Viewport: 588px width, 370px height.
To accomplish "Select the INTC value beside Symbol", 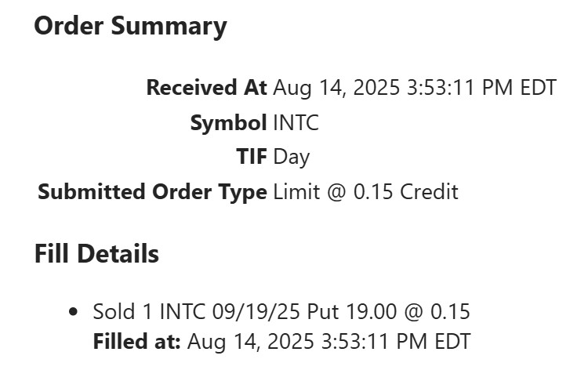I will click(x=296, y=122).
